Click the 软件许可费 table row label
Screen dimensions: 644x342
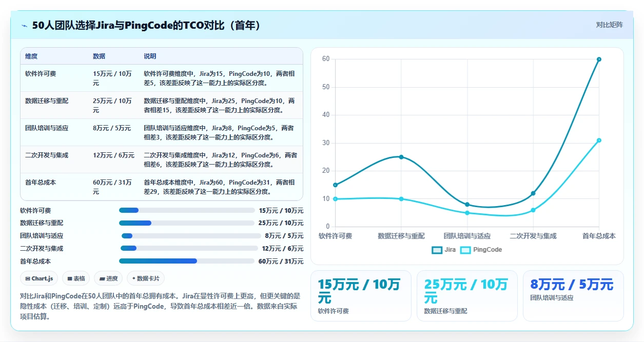tap(41, 74)
